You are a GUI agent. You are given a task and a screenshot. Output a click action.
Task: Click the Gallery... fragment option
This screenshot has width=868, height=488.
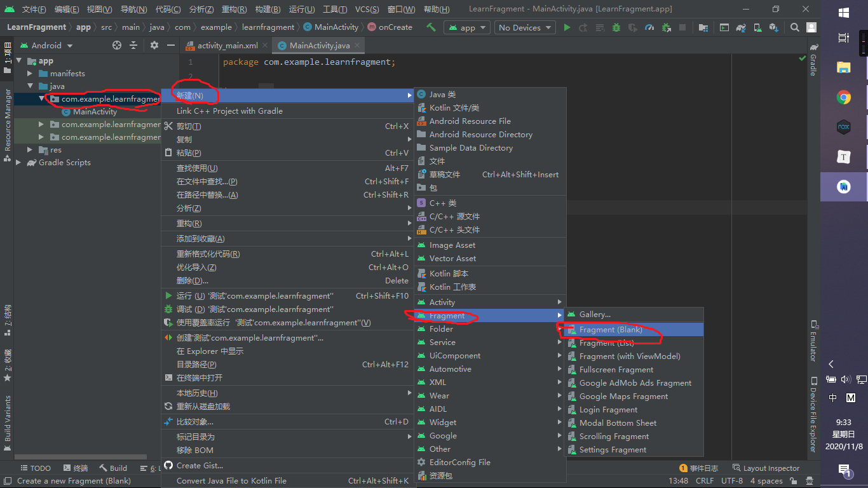pos(634,315)
